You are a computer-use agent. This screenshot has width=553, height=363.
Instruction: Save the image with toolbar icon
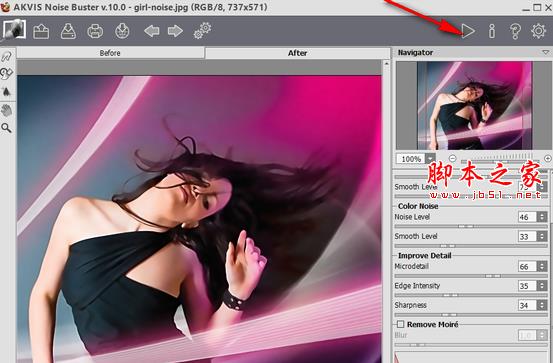68,31
